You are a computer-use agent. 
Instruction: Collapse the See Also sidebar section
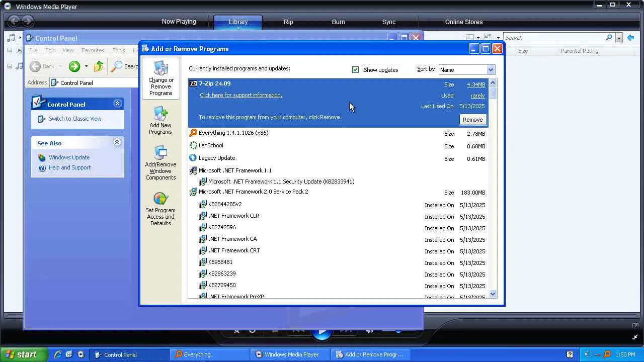point(117,142)
